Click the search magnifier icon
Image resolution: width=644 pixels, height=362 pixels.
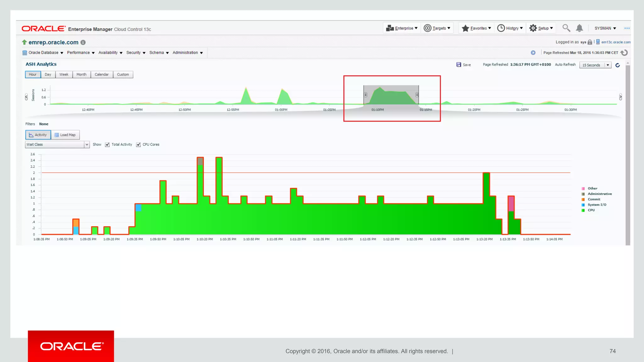click(x=566, y=28)
